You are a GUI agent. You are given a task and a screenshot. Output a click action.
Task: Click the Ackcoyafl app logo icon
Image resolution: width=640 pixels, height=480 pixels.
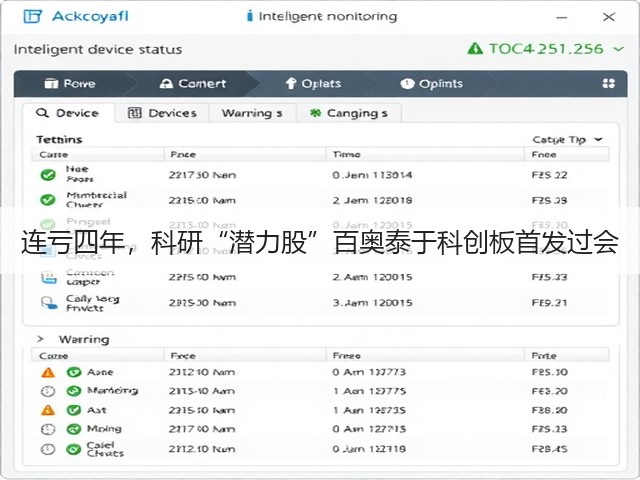33,16
